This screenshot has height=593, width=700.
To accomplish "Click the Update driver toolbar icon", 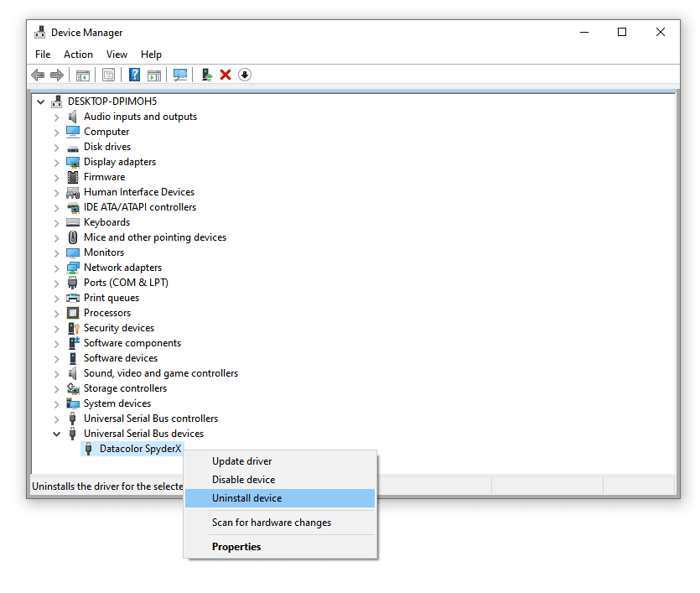I will click(x=206, y=75).
